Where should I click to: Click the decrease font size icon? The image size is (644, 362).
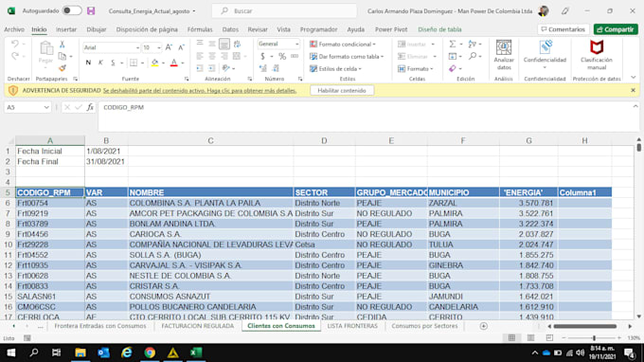[181, 47]
